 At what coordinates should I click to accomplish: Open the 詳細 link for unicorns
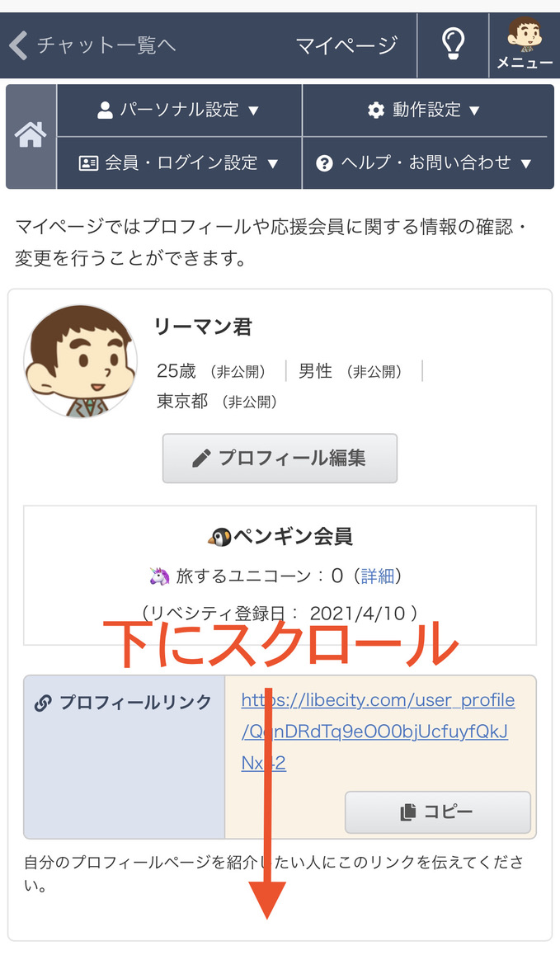[x=378, y=576]
